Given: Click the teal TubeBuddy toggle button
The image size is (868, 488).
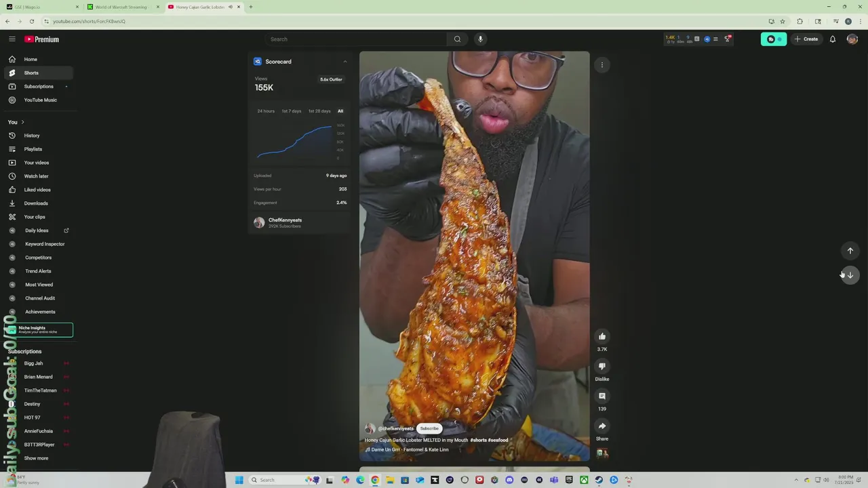Looking at the screenshot, I should (x=774, y=39).
